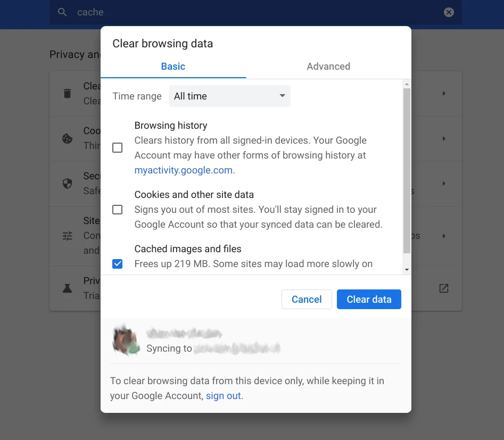Enable the Browsing history checkbox

117,147
